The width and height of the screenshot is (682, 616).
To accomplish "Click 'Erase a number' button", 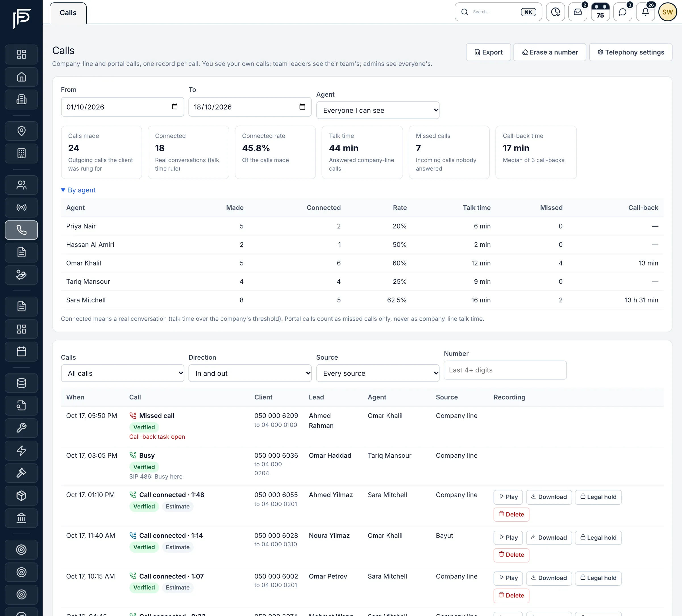I will click(x=550, y=52).
